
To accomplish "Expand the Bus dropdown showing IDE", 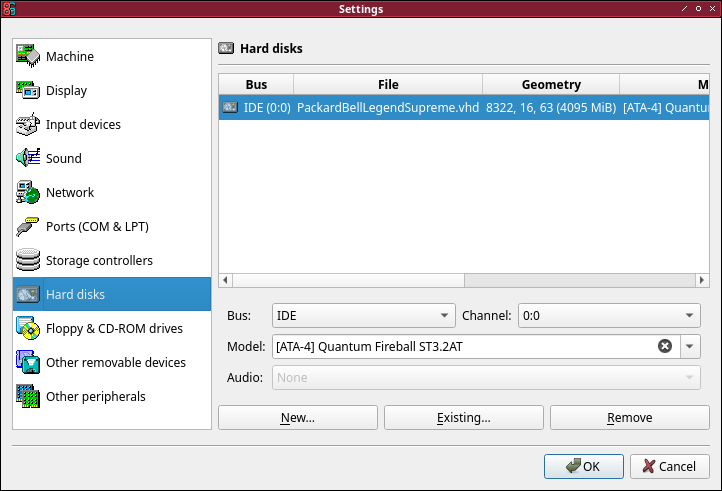I will (363, 316).
